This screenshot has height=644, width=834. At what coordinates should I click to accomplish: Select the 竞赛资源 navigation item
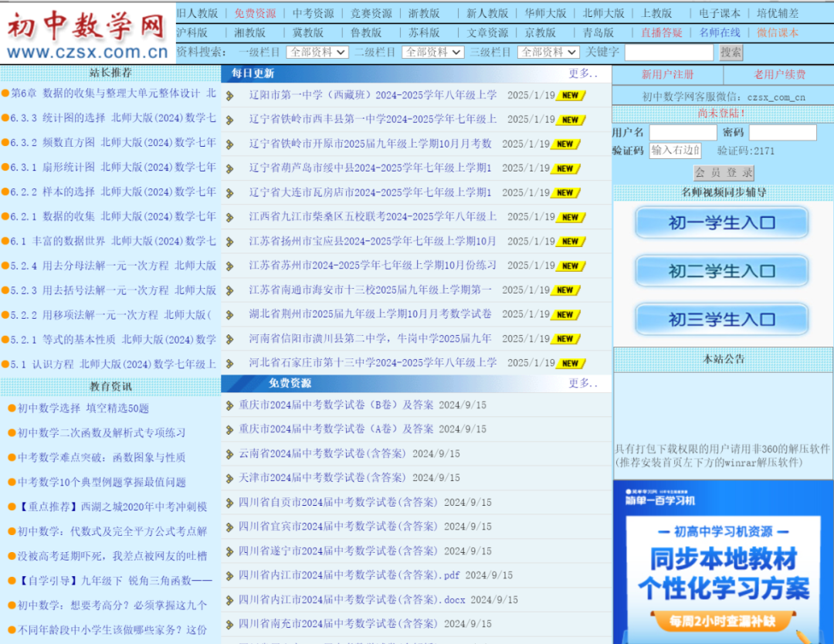pyautogui.click(x=371, y=13)
